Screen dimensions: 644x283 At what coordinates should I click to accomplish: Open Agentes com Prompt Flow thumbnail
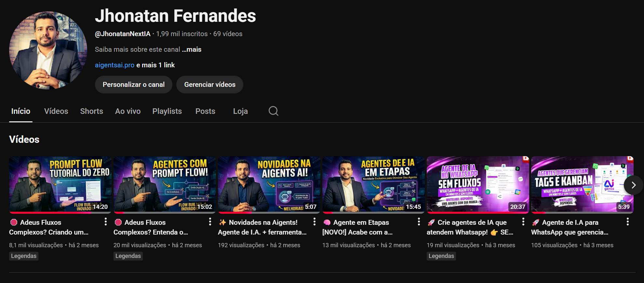165,184
